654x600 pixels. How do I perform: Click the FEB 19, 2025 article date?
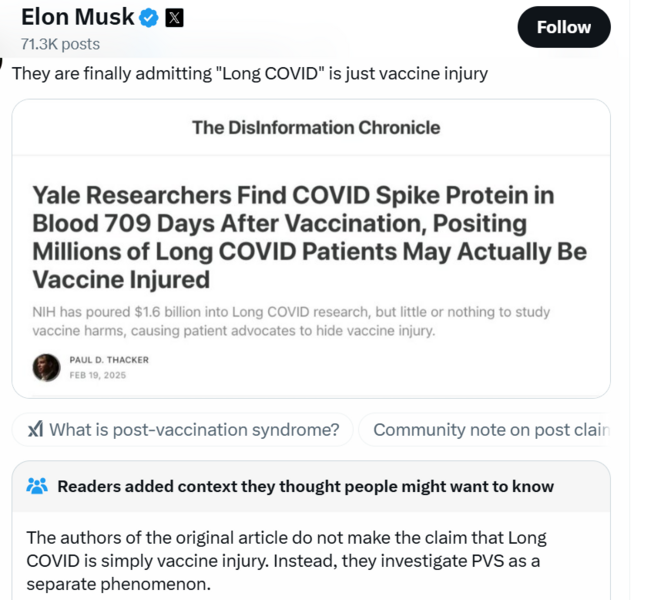tap(97, 376)
